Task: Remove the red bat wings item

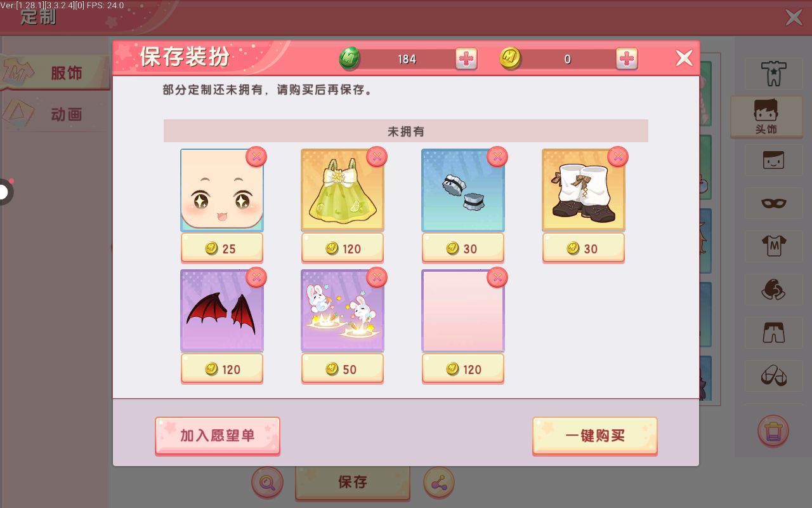Action: pos(256,277)
